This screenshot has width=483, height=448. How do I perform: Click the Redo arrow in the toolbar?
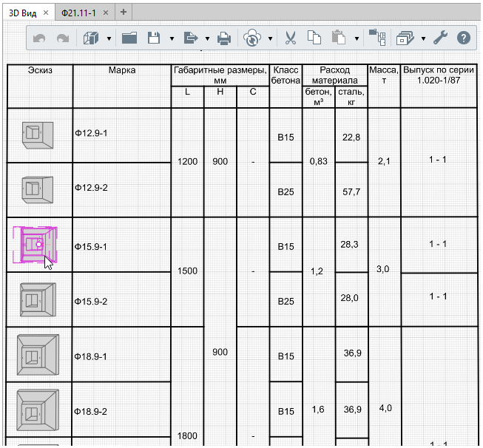pos(63,38)
